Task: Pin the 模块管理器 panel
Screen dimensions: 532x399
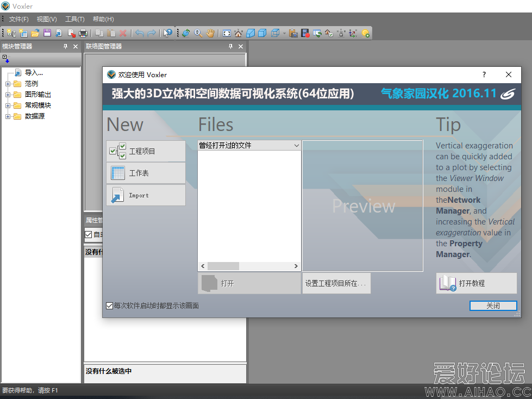Action: [65, 47]
